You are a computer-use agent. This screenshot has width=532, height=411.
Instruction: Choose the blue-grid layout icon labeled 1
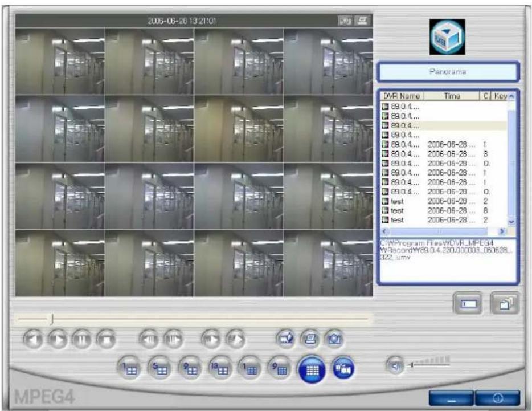click(249, 369)
